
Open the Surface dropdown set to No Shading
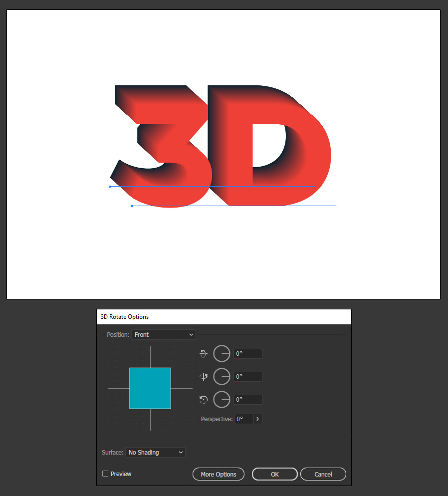click(155, 453)
